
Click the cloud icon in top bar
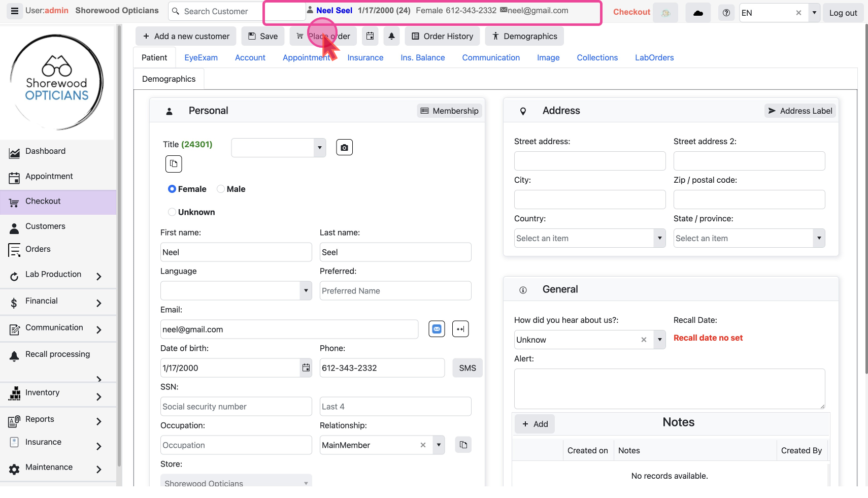[698, 13]
